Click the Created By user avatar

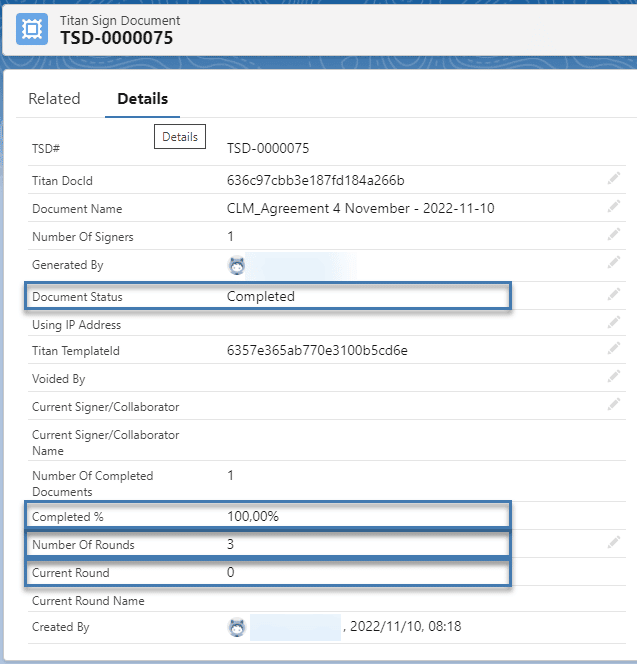click(x=237, y=627)
